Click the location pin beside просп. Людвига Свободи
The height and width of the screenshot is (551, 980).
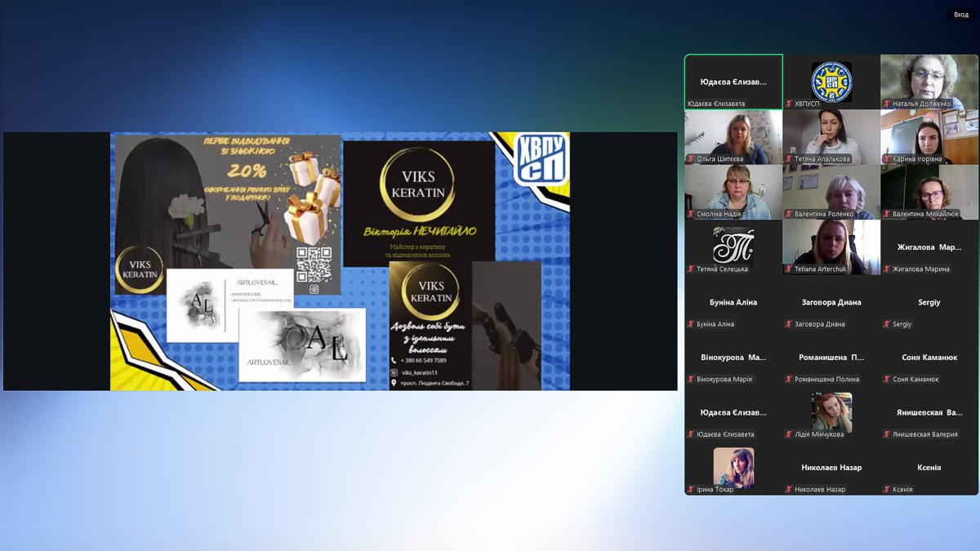(x=394, y=383)
